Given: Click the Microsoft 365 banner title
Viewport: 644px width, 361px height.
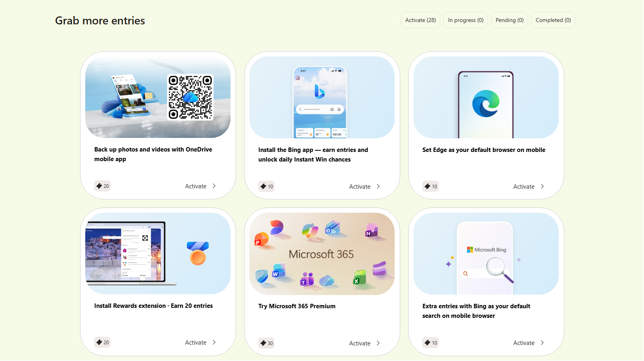Looking at the screenshot, I should (x=321, y=254).
